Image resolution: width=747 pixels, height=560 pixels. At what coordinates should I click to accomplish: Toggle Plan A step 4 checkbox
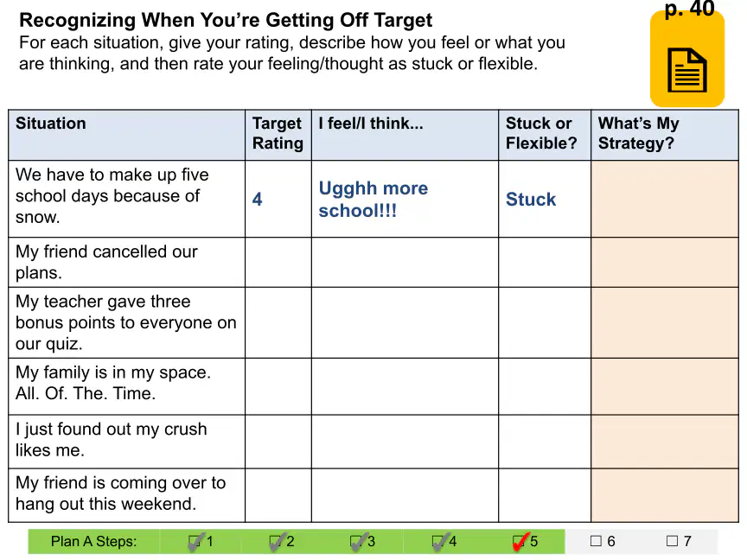pos(438,542)
